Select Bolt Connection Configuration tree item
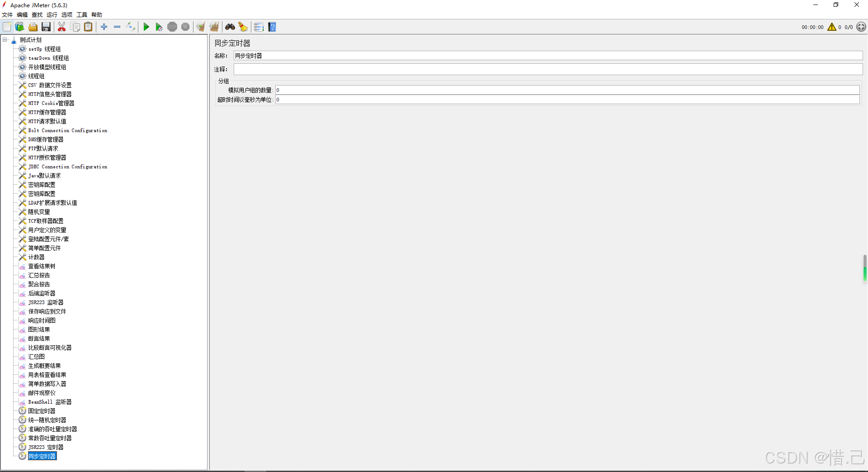Viewport: 868px width, 472px height. [x=68, y=130]
